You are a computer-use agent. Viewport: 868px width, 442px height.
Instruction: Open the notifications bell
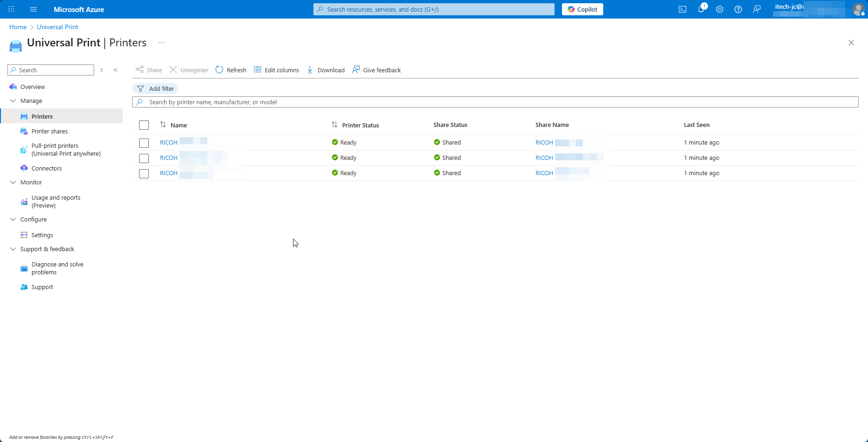tap(701, 9)
